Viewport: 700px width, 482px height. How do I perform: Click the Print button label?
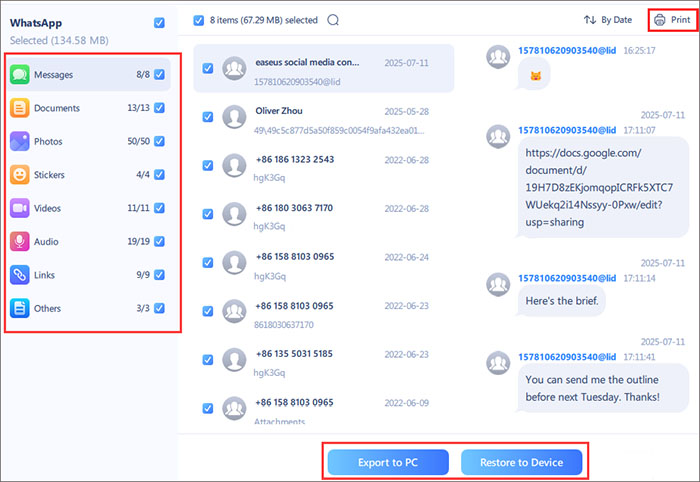(681, 20)
